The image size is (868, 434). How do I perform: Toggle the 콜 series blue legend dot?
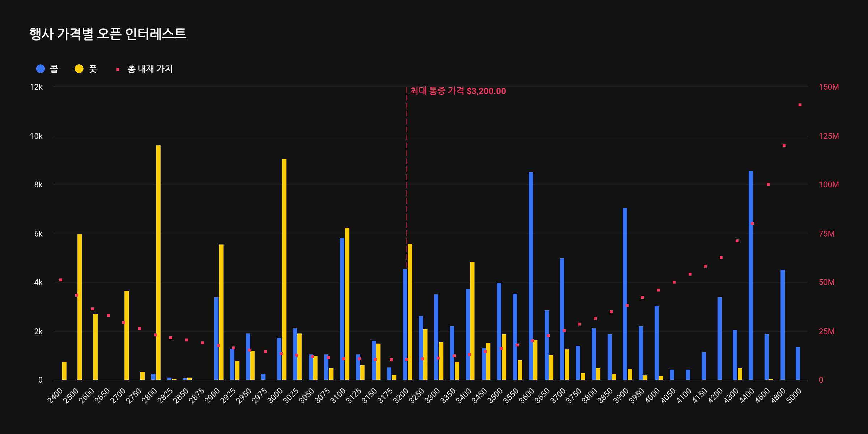tap(41, 69)
